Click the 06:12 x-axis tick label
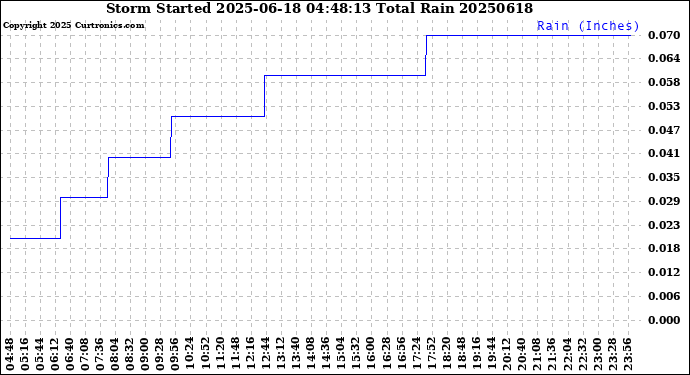The width and height of the screenshot is (690, 375). [x=55, y=354]
